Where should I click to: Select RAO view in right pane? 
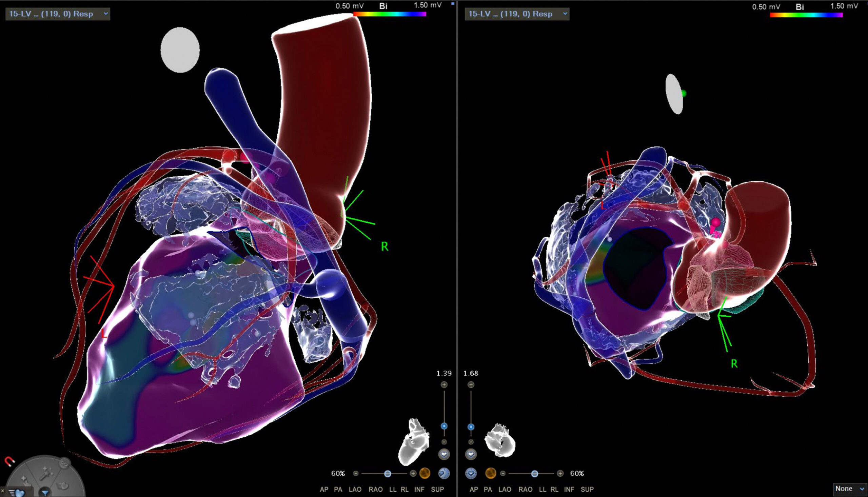click(x=525, y=489)
